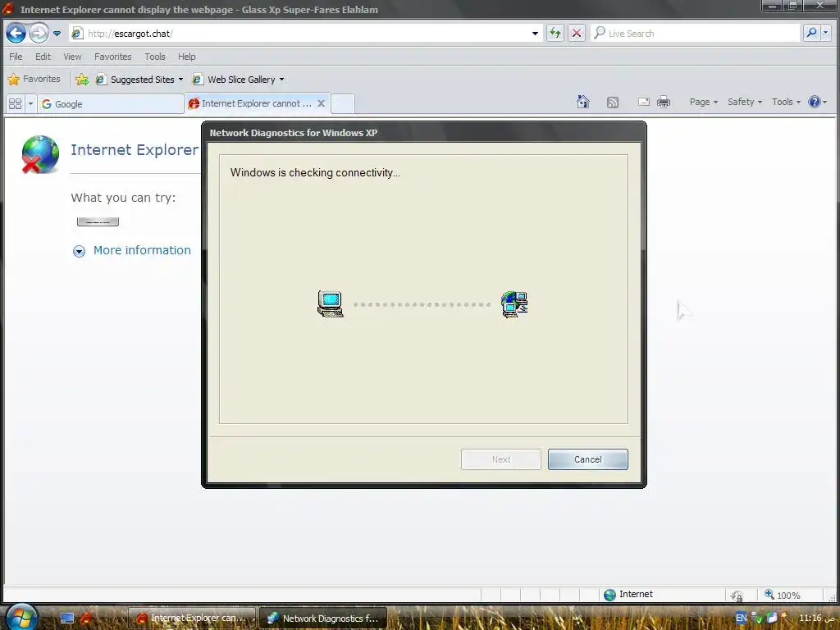The width and height of the screenshot is (840, 630).
Task: Click the Windows Start orb
Action: tap(21, 617)
